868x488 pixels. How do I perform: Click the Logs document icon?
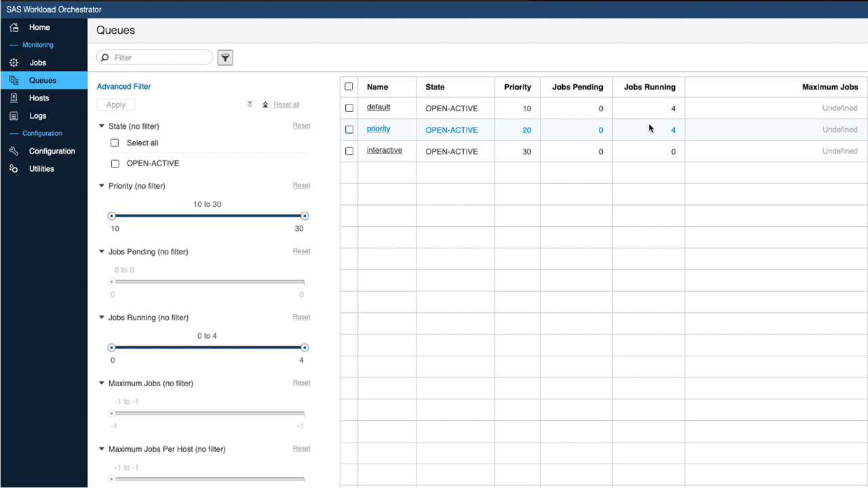click(14, 116)
